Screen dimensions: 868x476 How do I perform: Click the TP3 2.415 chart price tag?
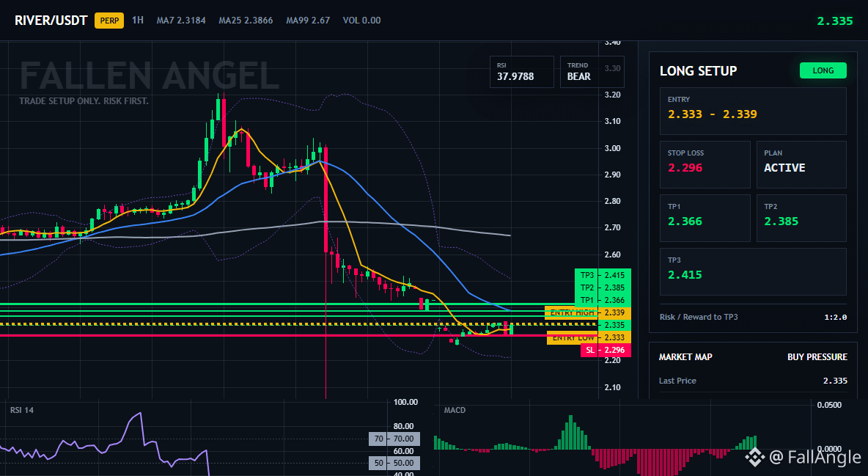pos(603,275)
